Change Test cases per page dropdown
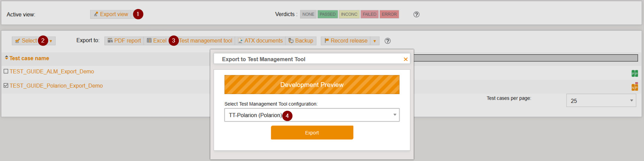Screen dimensions: 644x161 (x=601, y=101)
